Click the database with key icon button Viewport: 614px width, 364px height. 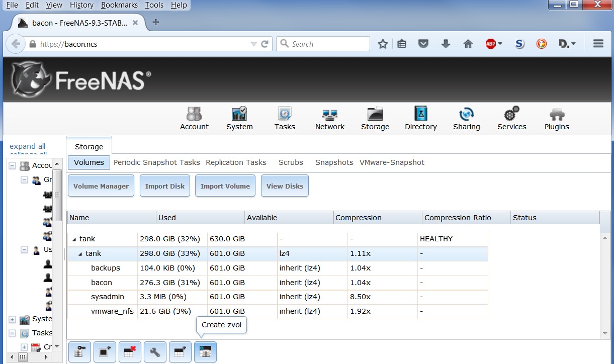79,352
